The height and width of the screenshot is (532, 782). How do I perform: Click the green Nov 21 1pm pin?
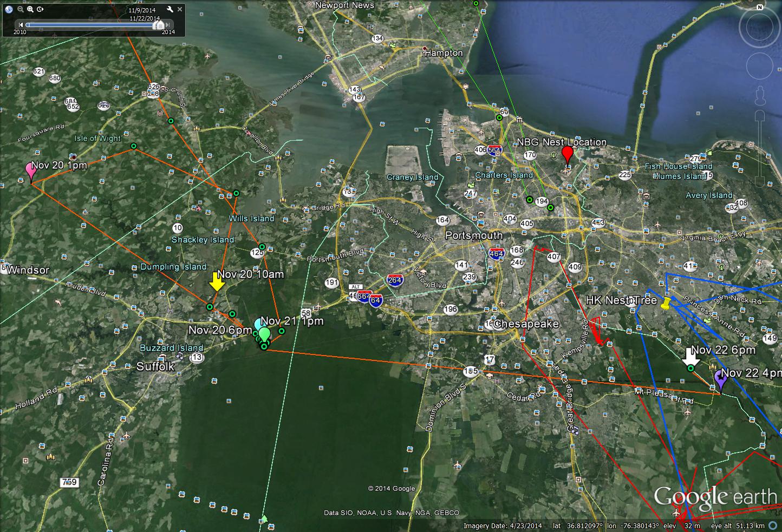click(x=264, y=336)
